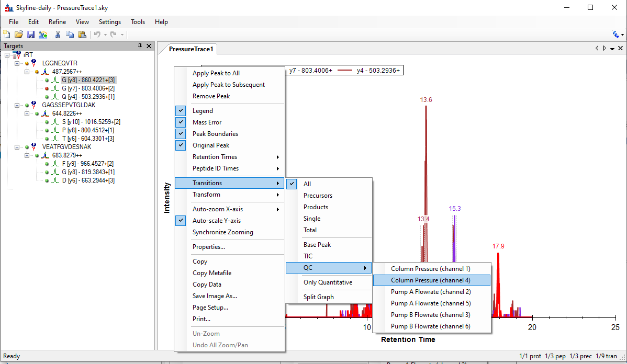627x364 pixels.
Task: Pin the Targets panel with pushpin icon
Action: click(140, 46)
